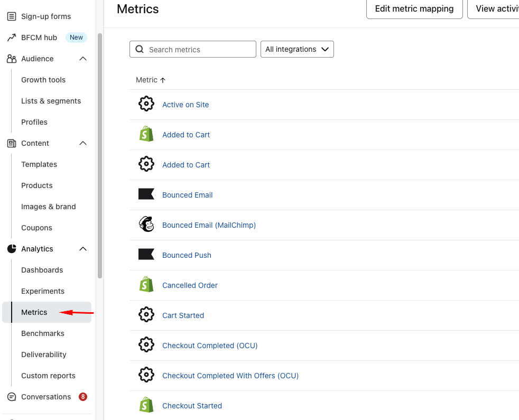Open the Checkout Started metric

click(192, 406)
